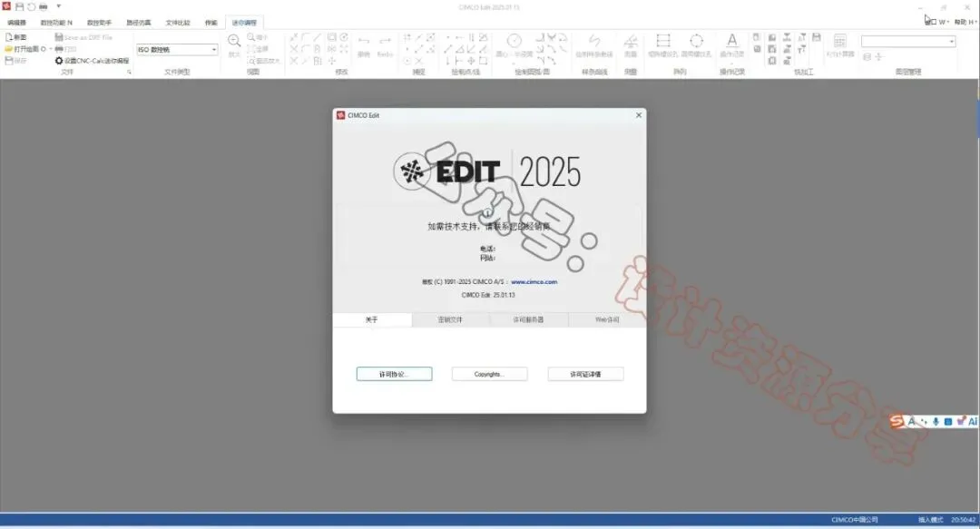This screenshot has width=980, height=529.
Task: Expand the 文件 group dialog launcher
Action: (x=130, y=72)
